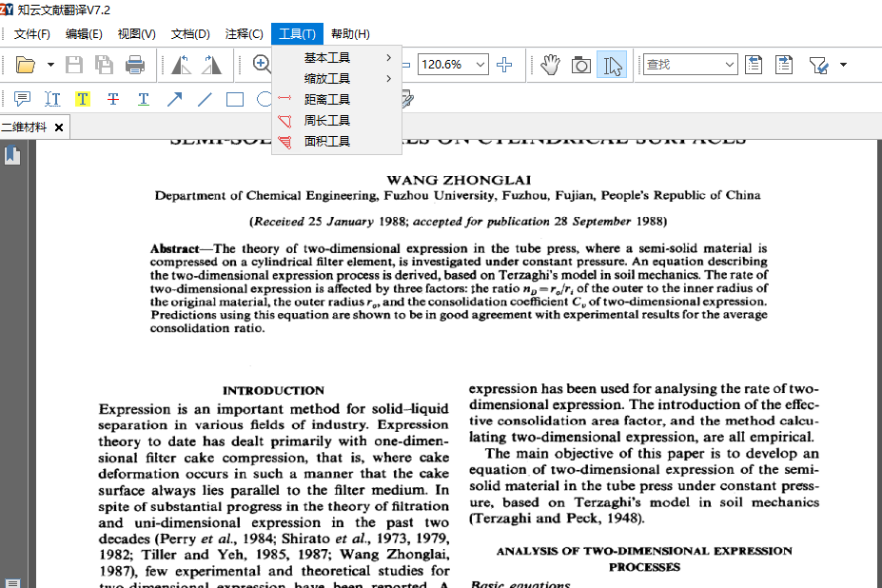Expand the filter tool dropdown arrow
This screenshot has height=588, width=882.
coord(843,65)
